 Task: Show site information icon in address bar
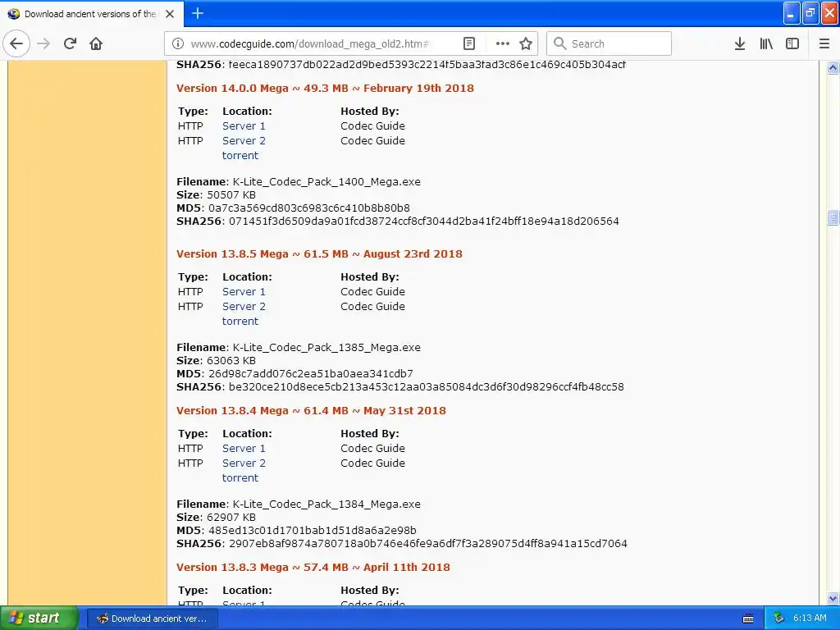178,43
